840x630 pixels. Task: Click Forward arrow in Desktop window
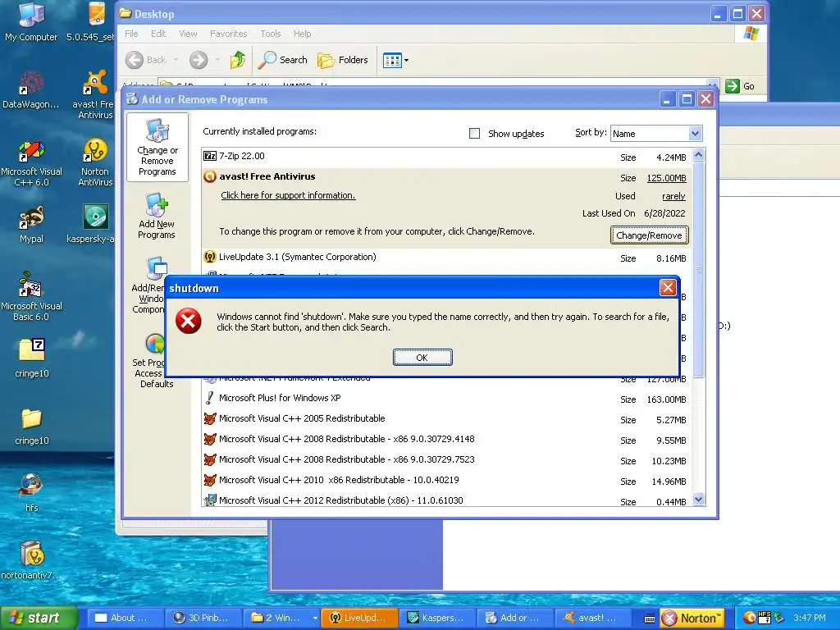coord(199,60)
